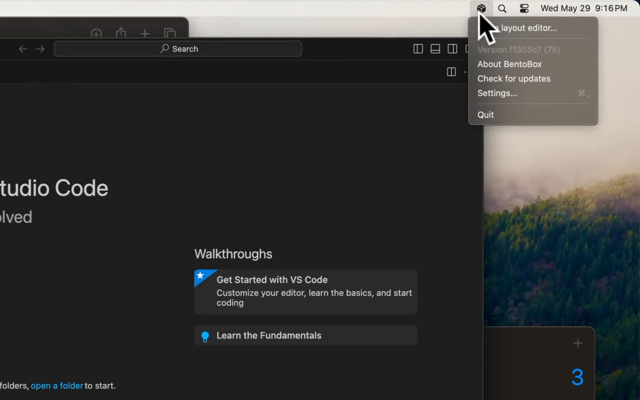Open Get Started with VS Code walkthrough
640x400 pixels.
click(x=306, y=292)
